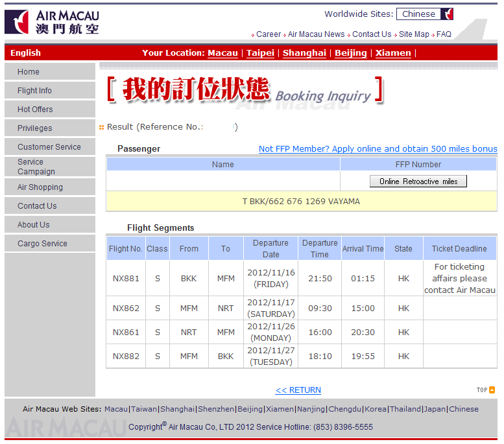
Task: Open the Macau footer web site link
Action: pos(116,409)
